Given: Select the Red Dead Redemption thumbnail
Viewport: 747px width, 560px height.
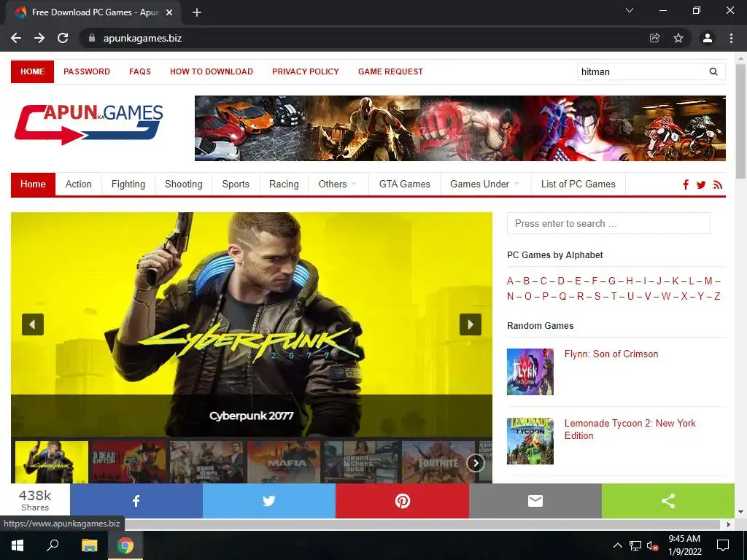Looking at the screenshot, I should (129, 462).
